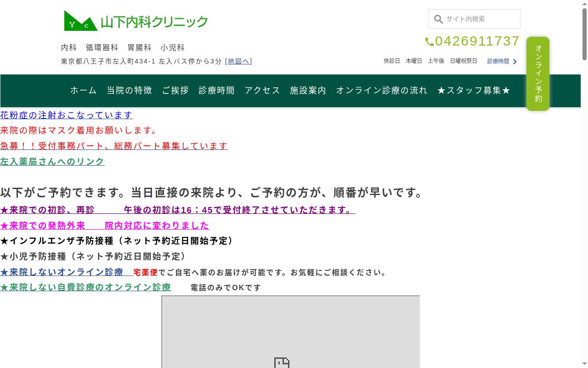Open アクセス menu item
This screenshot has height=368, width=588.
click(x=262, y=91)
